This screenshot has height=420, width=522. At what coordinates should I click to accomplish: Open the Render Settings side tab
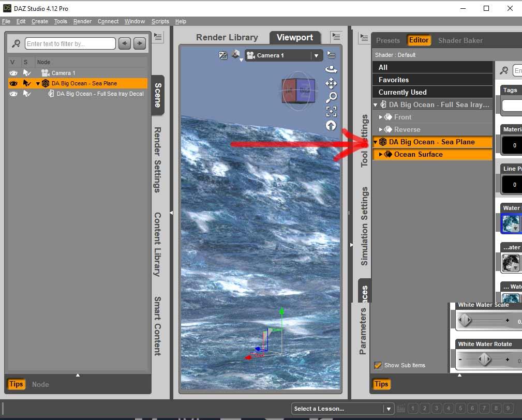tap(157, 160)
